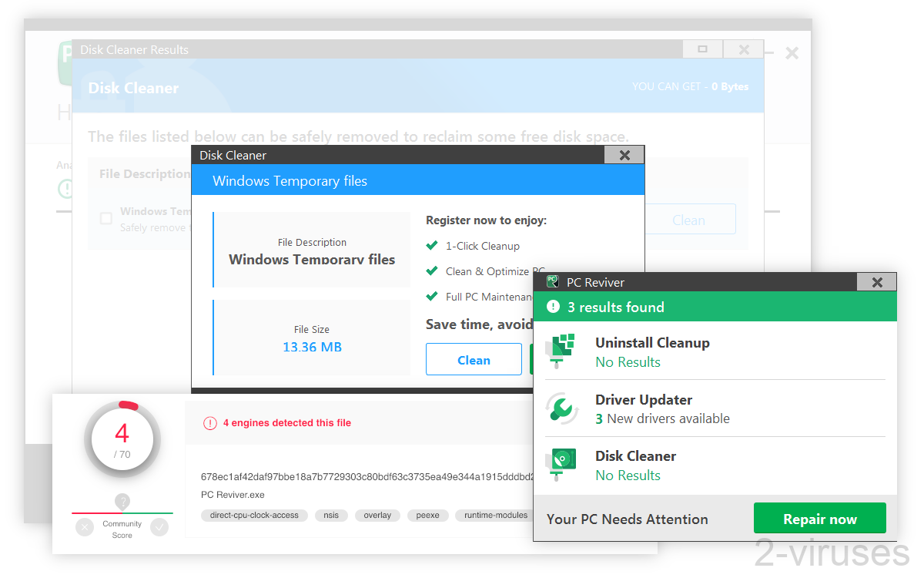Click the alert icon beside 3 results found
Screen dimensions: 924x578
[553, 307]
